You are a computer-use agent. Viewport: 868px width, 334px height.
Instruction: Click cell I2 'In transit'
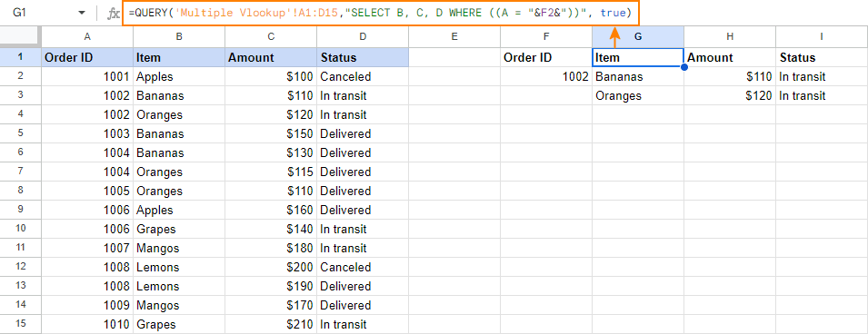tap(822, 77)
